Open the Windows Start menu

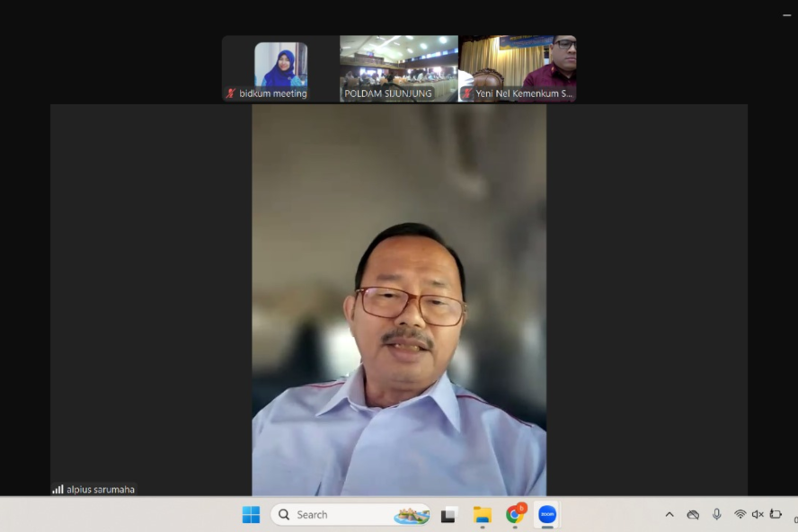tap(251, 515)
